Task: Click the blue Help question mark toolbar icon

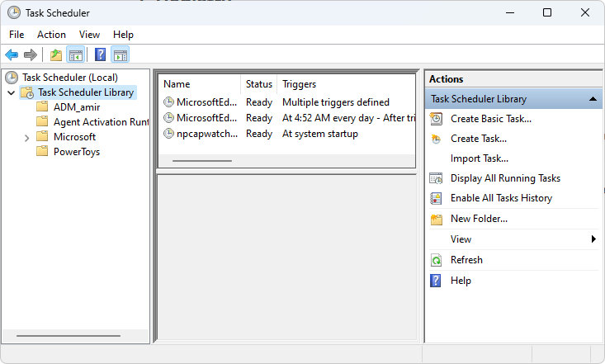Action: (101, 54)
